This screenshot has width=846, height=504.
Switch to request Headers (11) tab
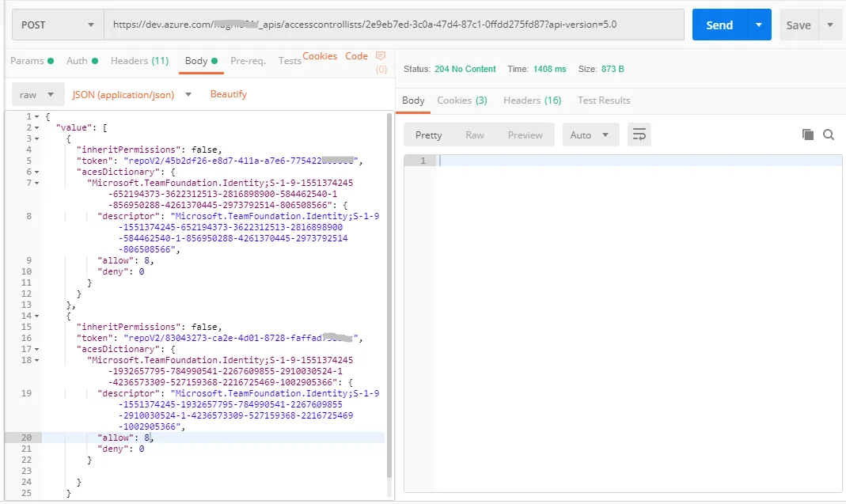tap(139, 61)
